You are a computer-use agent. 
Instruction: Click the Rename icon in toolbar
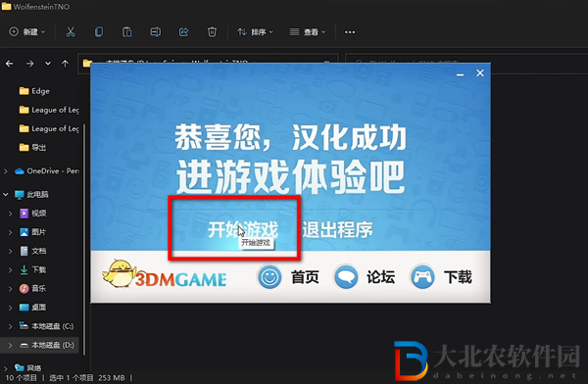coord(155,32)
